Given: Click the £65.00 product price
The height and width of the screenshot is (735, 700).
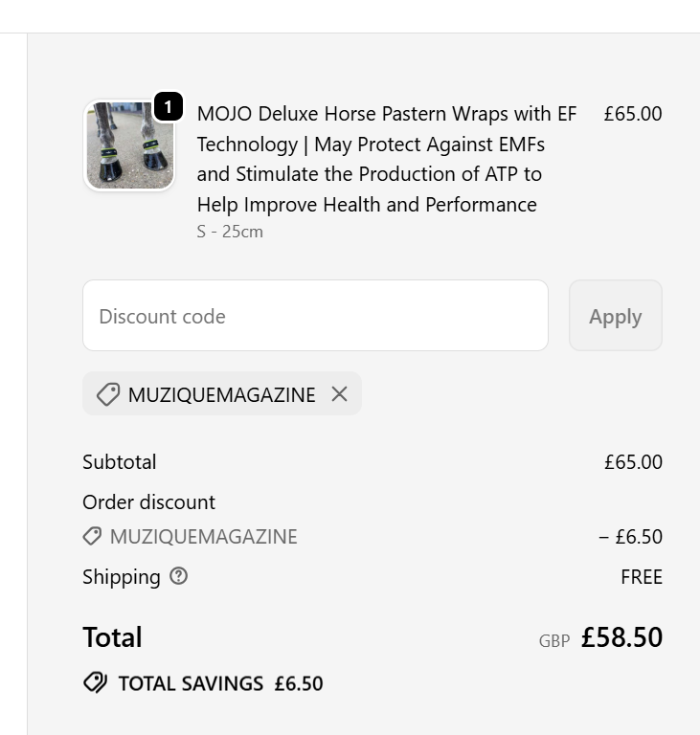Looking at the screenshot, I should point(632,114).
